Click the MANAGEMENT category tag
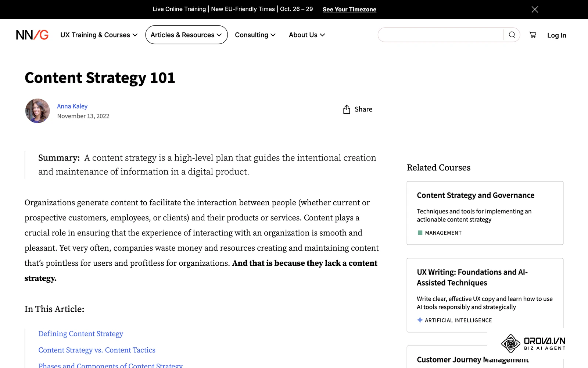 [x=440, y=233]
